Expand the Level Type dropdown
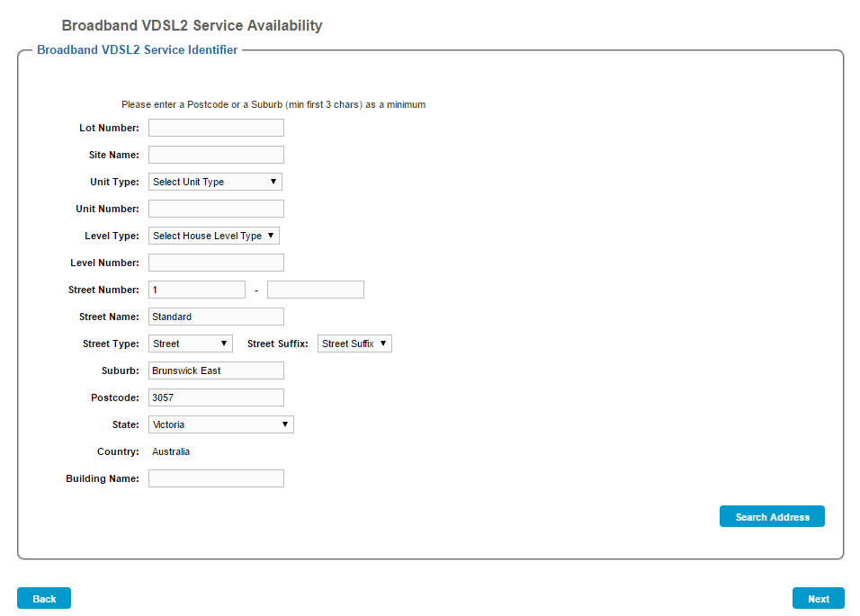The height and width of the screenshot is (616, 860). [x=214, y=236]
